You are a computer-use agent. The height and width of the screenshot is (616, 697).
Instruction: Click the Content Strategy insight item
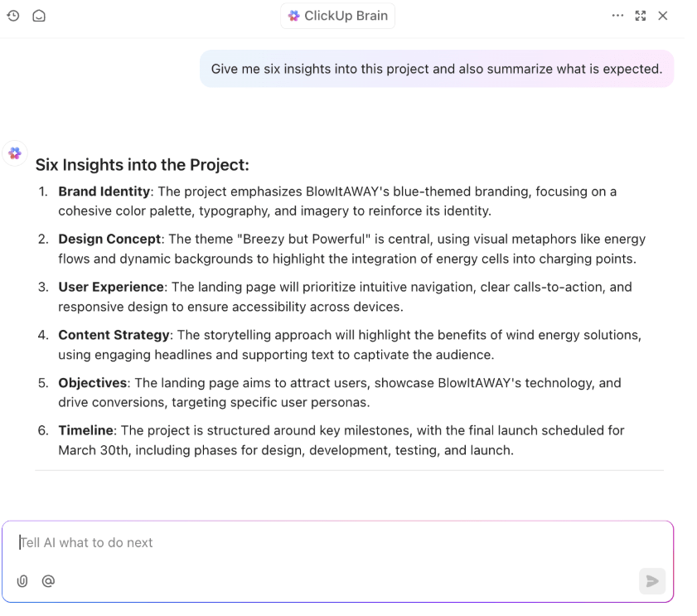tap(340, 345)
